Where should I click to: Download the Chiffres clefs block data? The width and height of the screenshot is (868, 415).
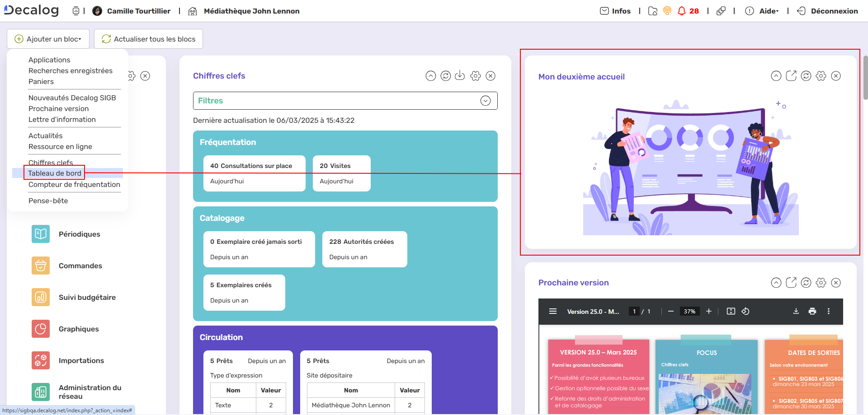click(460, 76)
